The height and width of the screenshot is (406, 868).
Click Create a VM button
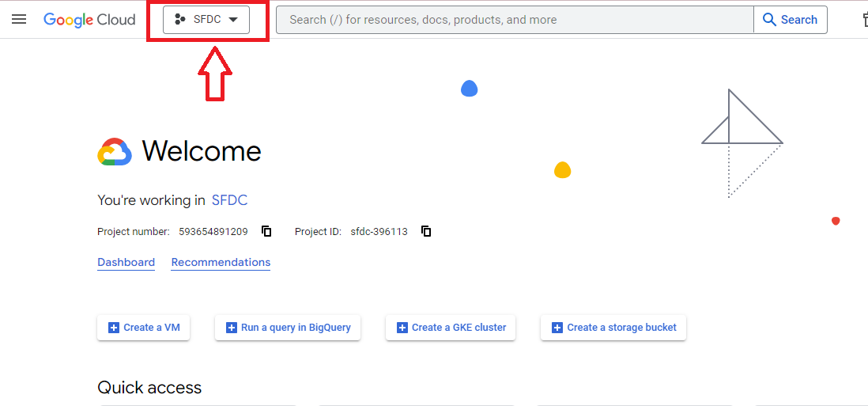[x=143, y=328]
